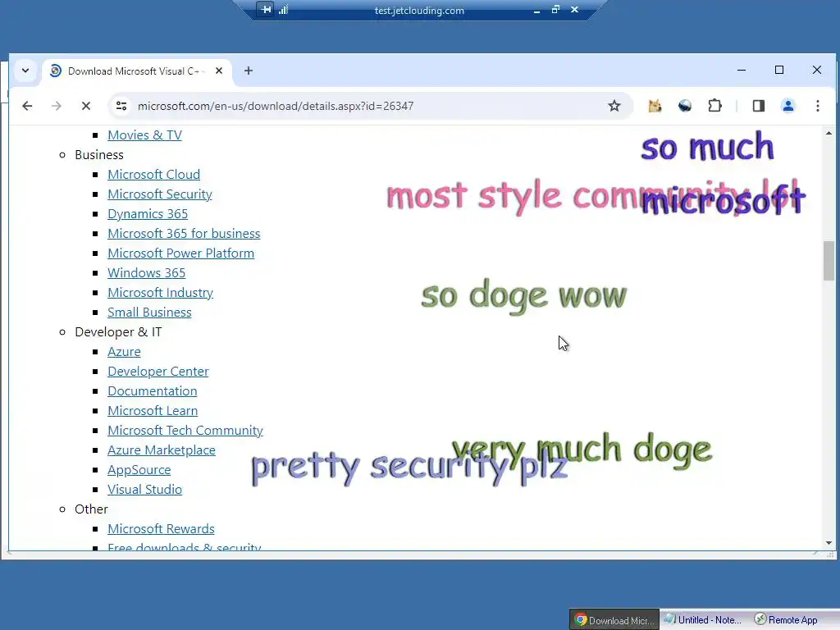This screenshot has height=630, width=840.
Task: Open the Dynamics 365 link
Action: point(148,214)
